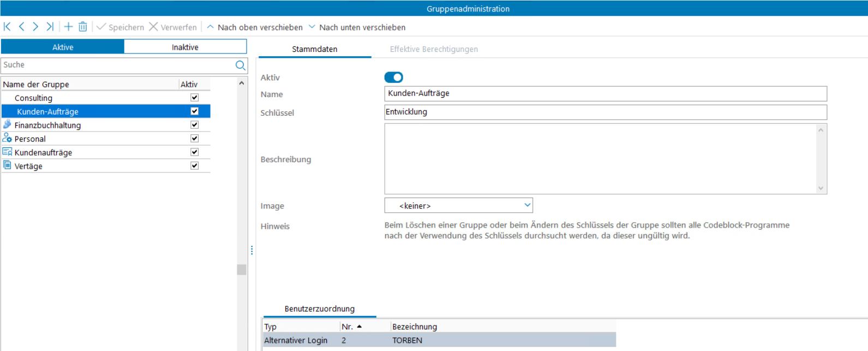Uncheck Aktiv checkbox for Personal
Screen dimensions: 868x351
[x=194, y=139]
